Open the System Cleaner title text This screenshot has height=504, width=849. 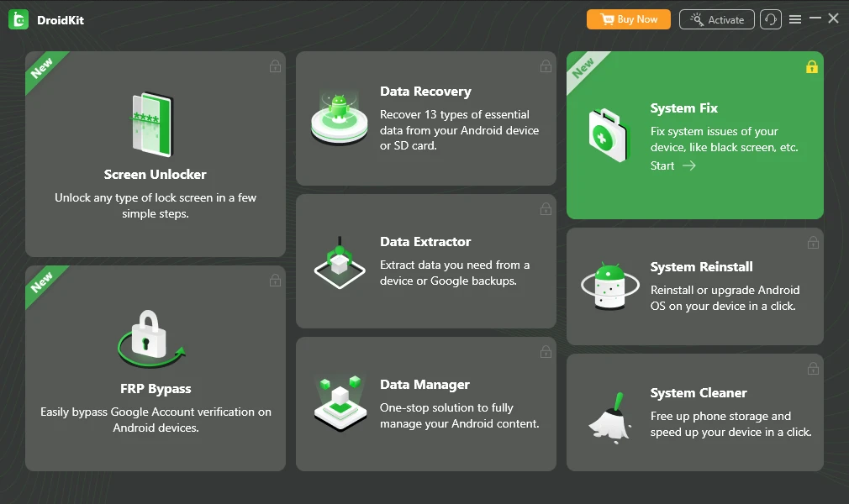point(699,393)
